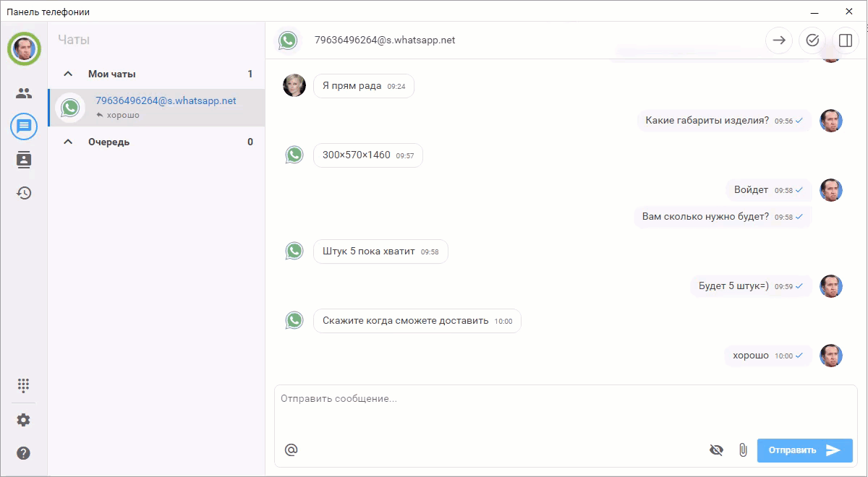Collapse the Очередь section

pyautogui.click(x=69, y=142)
